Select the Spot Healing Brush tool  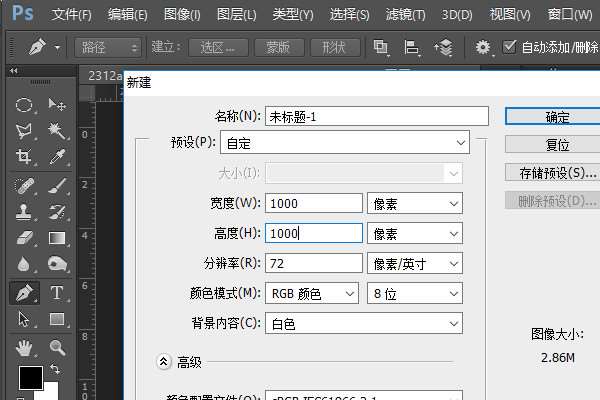tap(24, 186)
